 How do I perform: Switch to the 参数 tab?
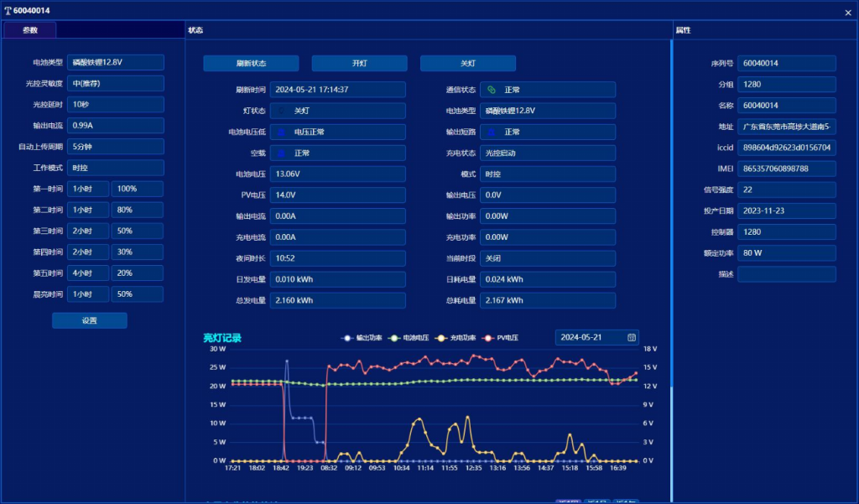pyautogui.click(x=29, y=30)
